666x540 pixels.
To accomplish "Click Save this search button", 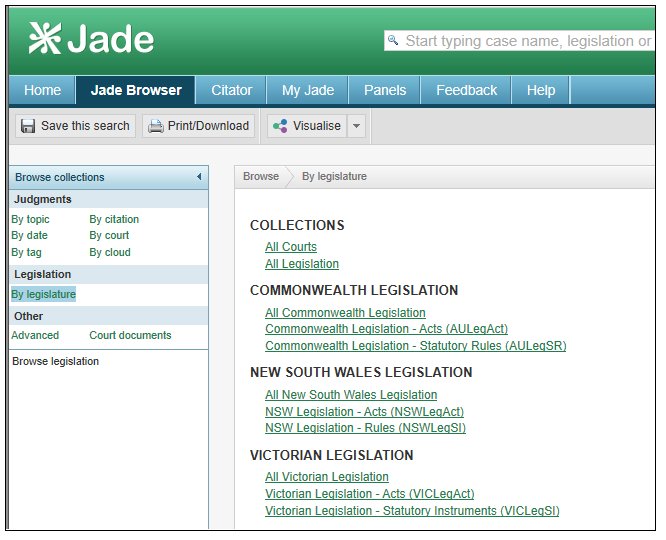I will pyautogui.click(x=76, y=126).
